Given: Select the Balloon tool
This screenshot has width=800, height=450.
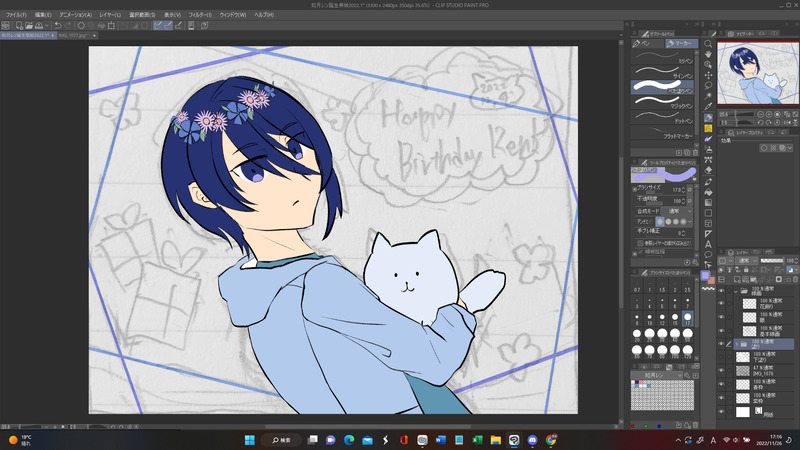Looking at the screenshot, I should pos(708,255).
